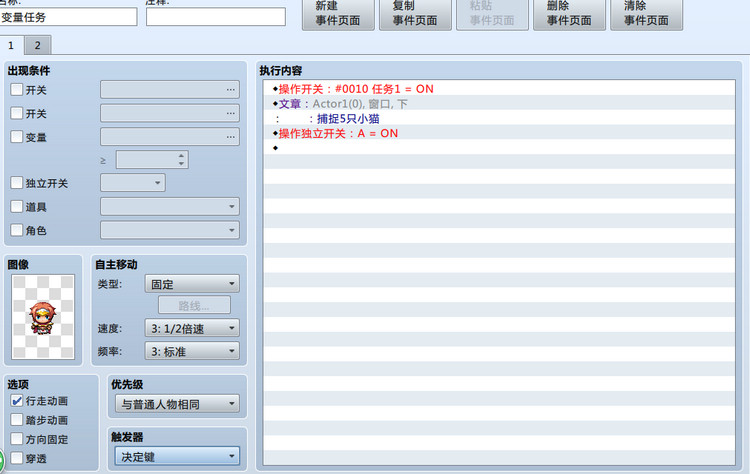Open the 优先级 dropdown 与普通人物相同

(177, 404)
